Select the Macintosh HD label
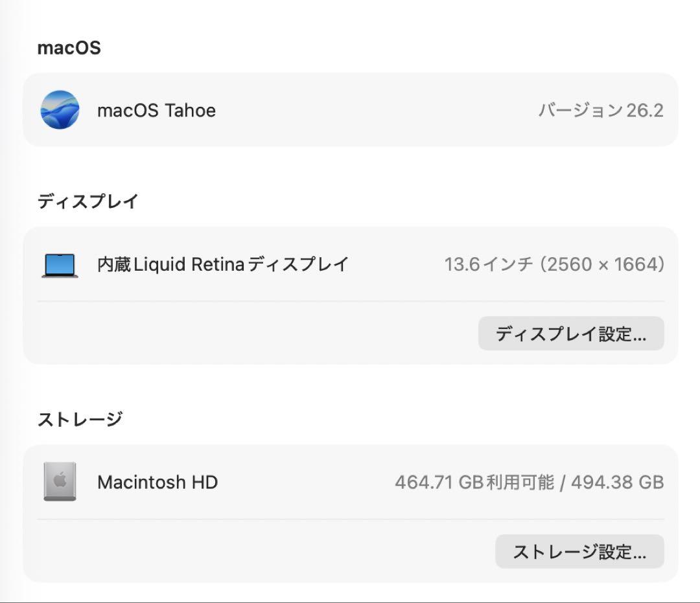The height and width of the screenshot is (603, 700). (x=157, y=482)
